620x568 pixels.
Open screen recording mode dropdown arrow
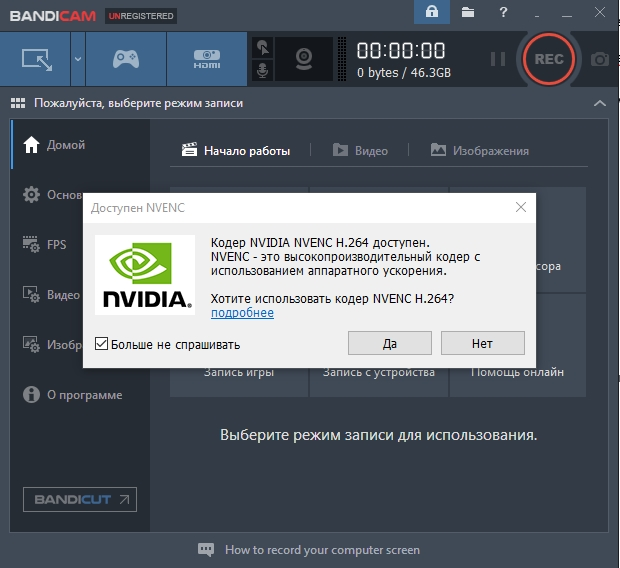[x=78, y=59]
